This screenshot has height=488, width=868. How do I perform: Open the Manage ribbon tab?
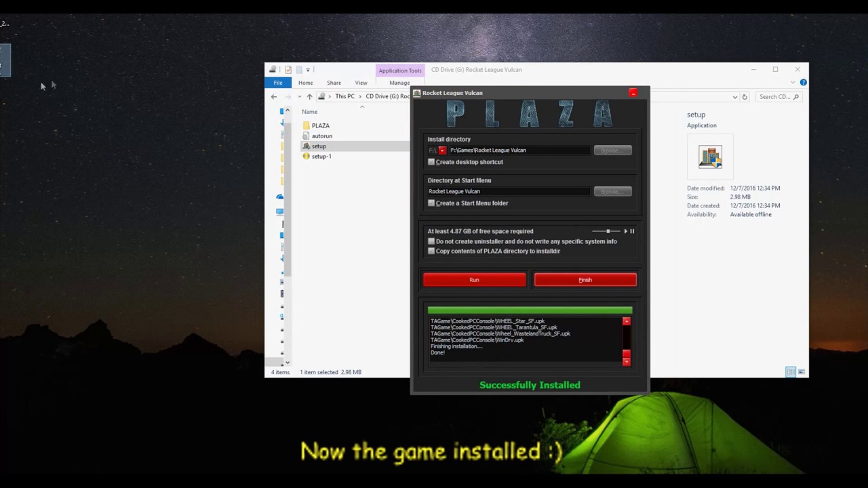[x=399, y=83]
